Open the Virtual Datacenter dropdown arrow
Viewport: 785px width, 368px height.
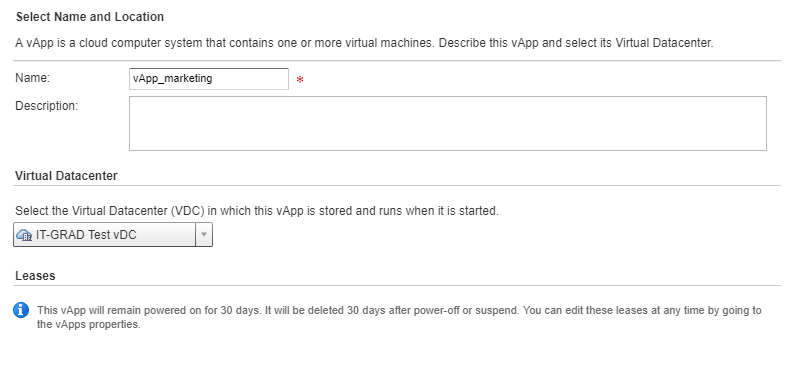(x=204, y=235)
